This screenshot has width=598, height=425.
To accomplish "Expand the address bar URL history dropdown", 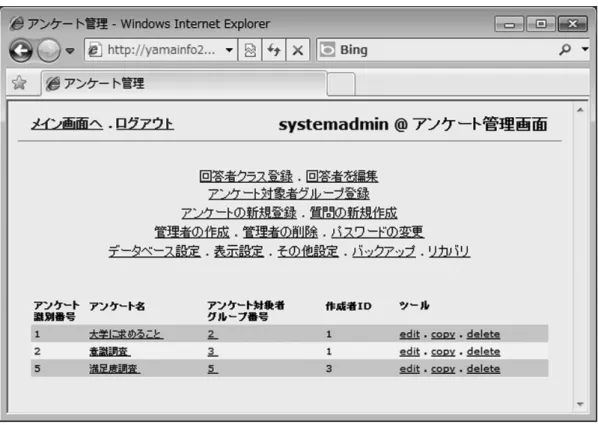I will click(229, 50).
